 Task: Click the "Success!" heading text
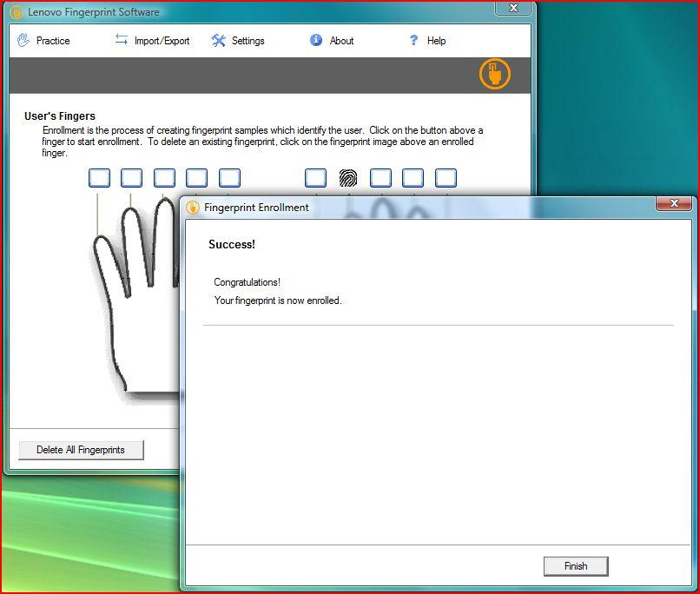click(232, 245)
